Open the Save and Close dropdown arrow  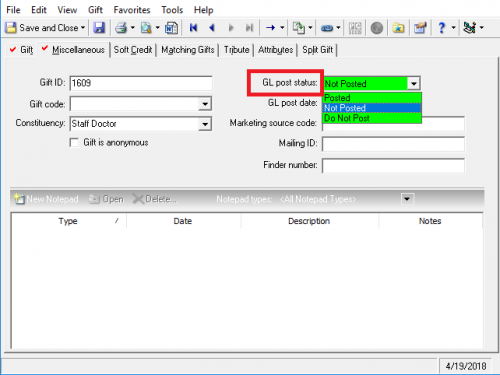tap(83, 28)
